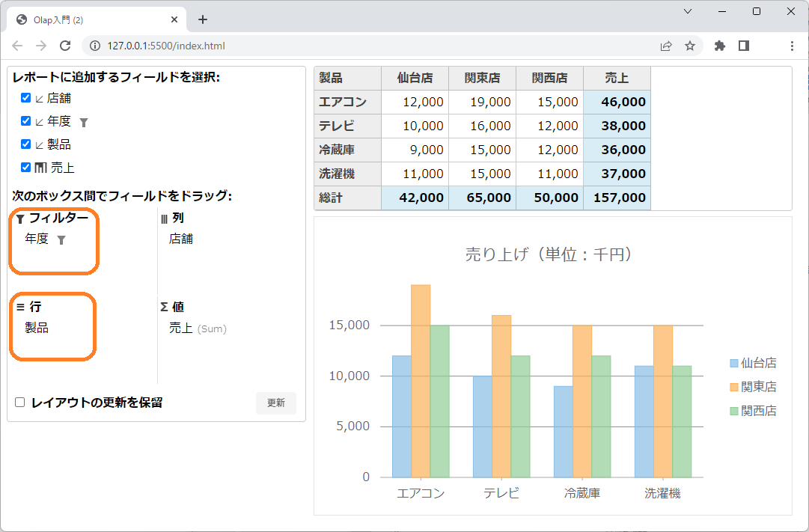Click the 更新 button
Image resolution: width=809 pixels, height=532 pixels.
tap(276, 403)
